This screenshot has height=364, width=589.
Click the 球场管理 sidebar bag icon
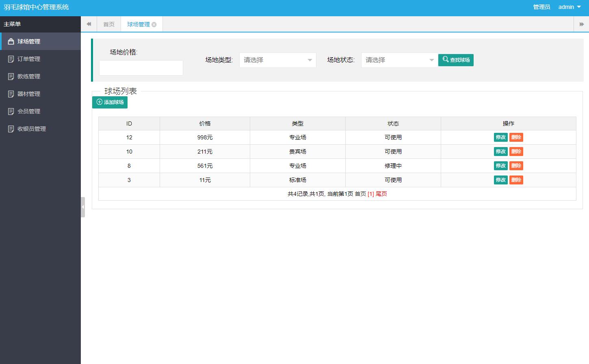(x=11, y=41)
